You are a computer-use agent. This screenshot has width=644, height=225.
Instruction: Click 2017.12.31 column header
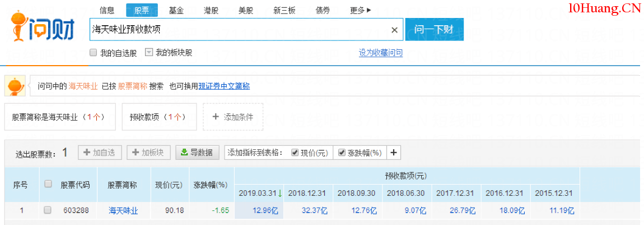point(456,193)
